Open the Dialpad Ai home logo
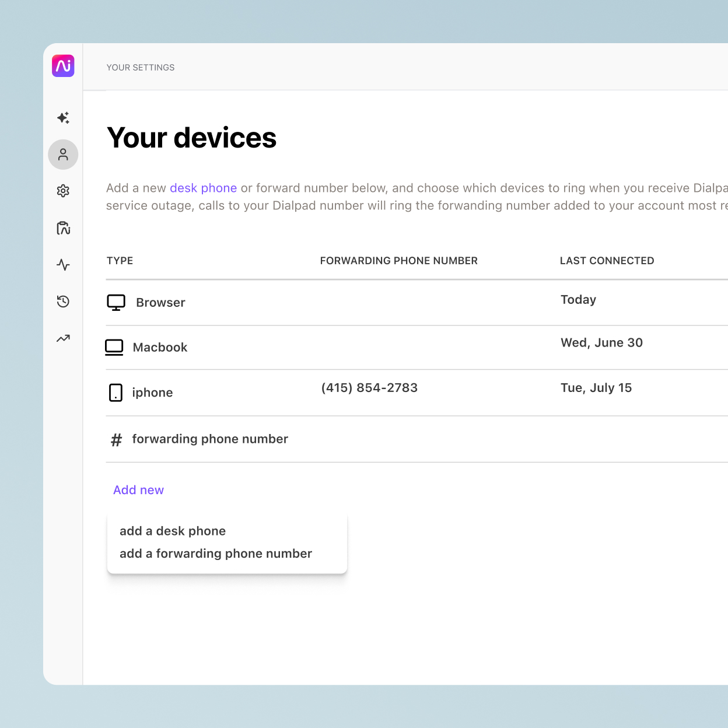The image size is (728, 728). click(x=63, y=66)
